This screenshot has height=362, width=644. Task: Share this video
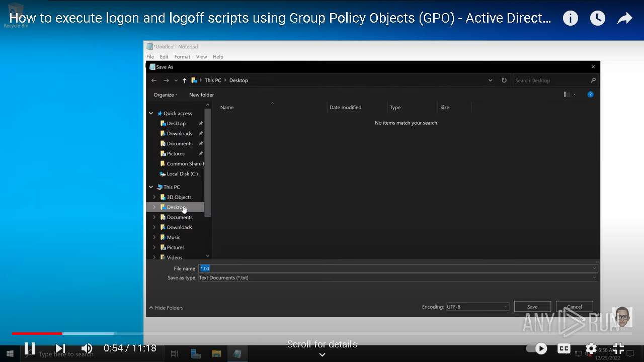tap(624, 19)
